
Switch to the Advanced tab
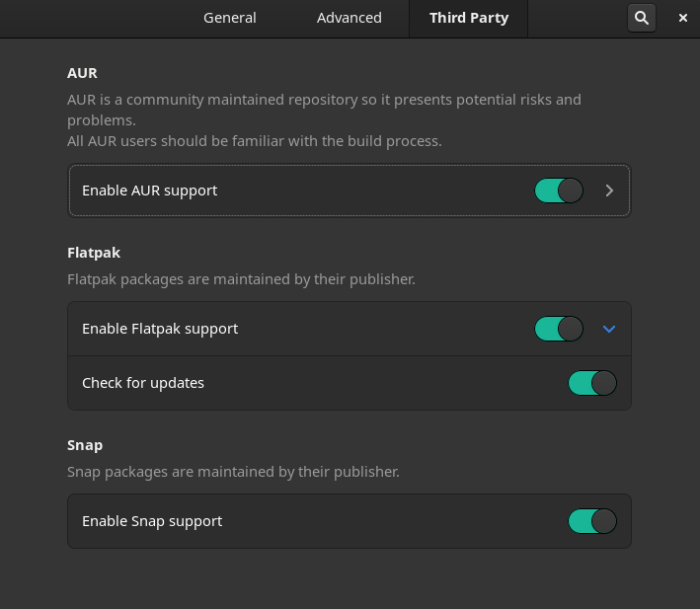pos(350,18)
